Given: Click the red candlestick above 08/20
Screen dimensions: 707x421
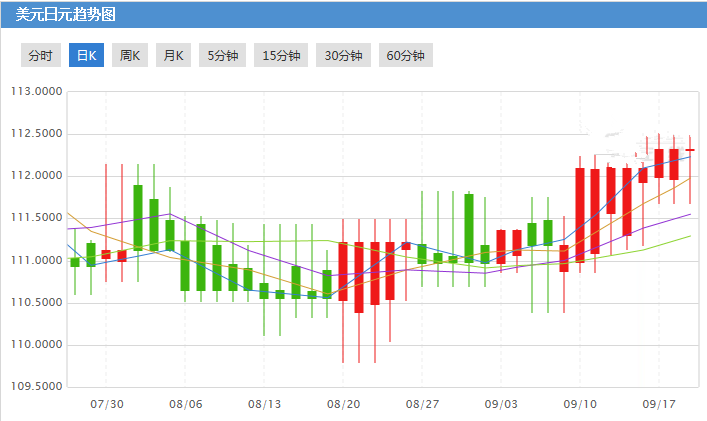Looking at the screenshot, I should (x=343, y=271).
